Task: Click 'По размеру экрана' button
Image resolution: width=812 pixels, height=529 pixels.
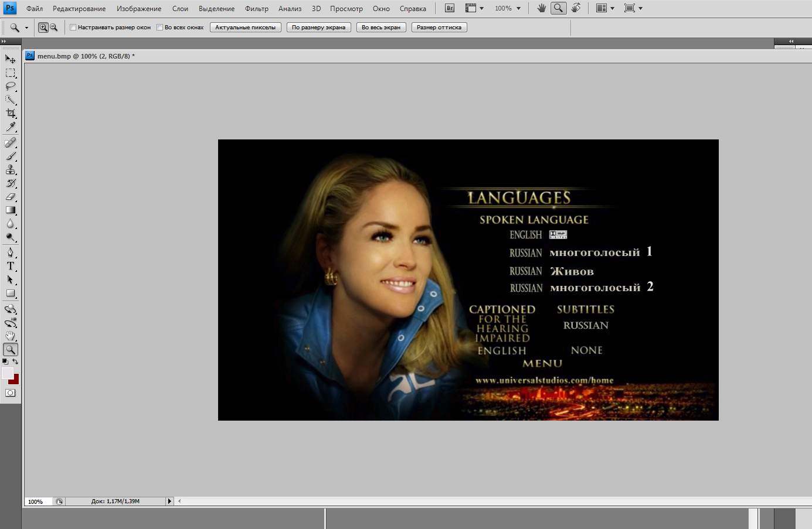Action: coord(319,28)
